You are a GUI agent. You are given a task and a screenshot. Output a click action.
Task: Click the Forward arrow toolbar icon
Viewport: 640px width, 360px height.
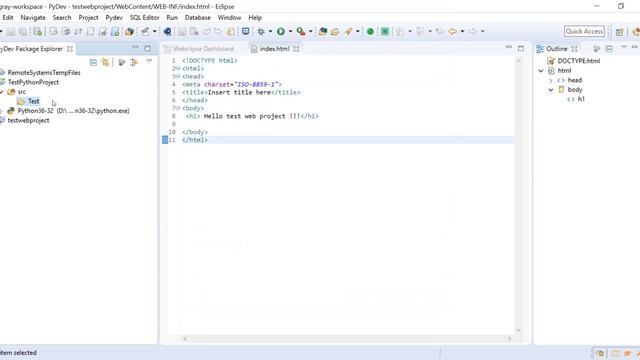(x=473, y=31)
